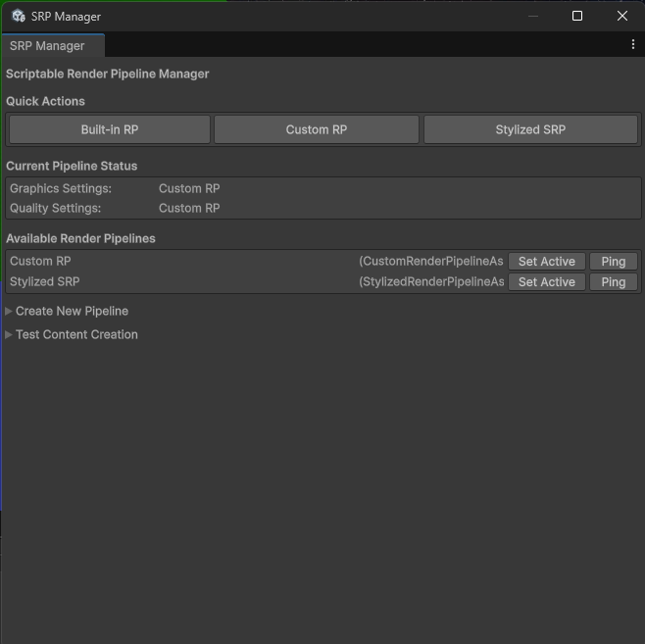Screen dimensions: 645x644
Task: Click the Unity logo in the title bar
Action: pyautogui.click(x=18, y=16)
